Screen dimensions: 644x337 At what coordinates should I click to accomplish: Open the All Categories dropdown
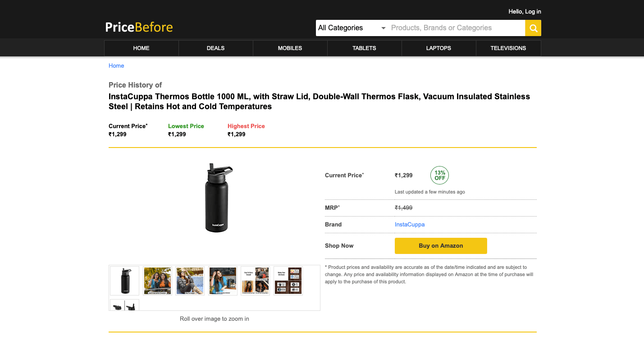click(x=347, y=28)
